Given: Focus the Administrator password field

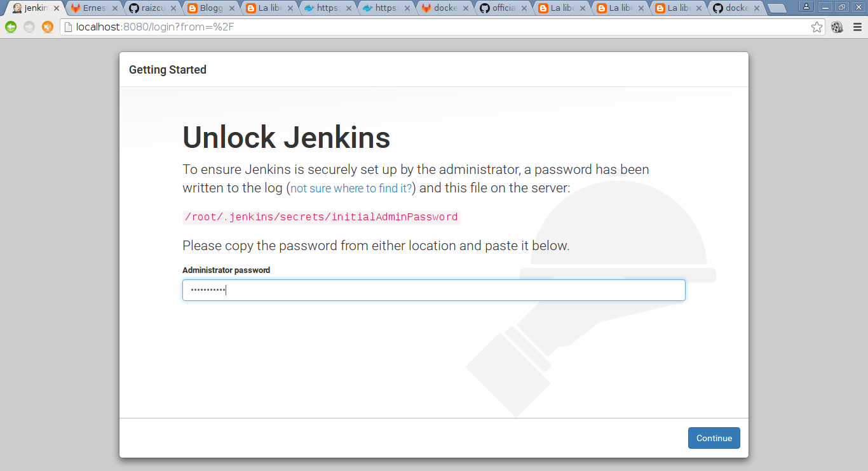Looking at the screenshot, I should click(433, 290).
